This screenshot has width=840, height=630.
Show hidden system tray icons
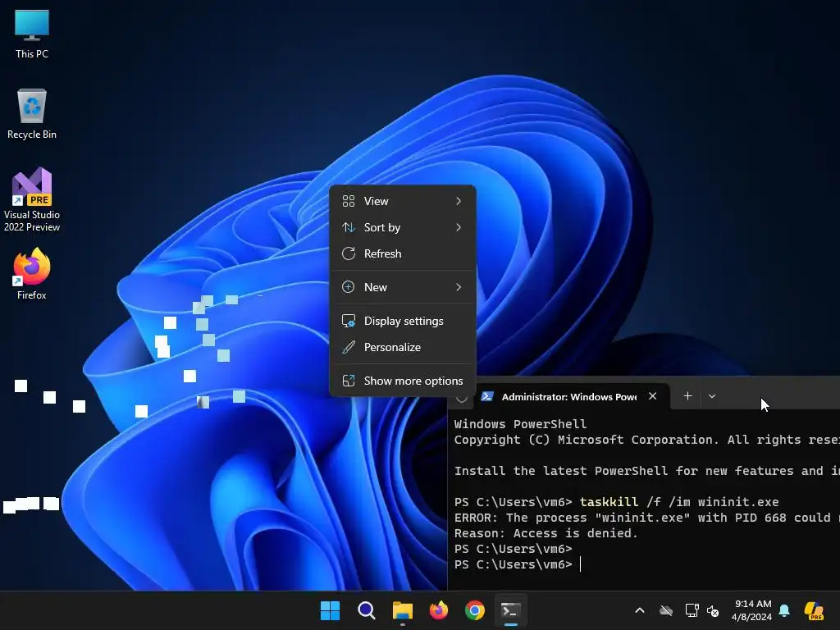click(640, 610)
